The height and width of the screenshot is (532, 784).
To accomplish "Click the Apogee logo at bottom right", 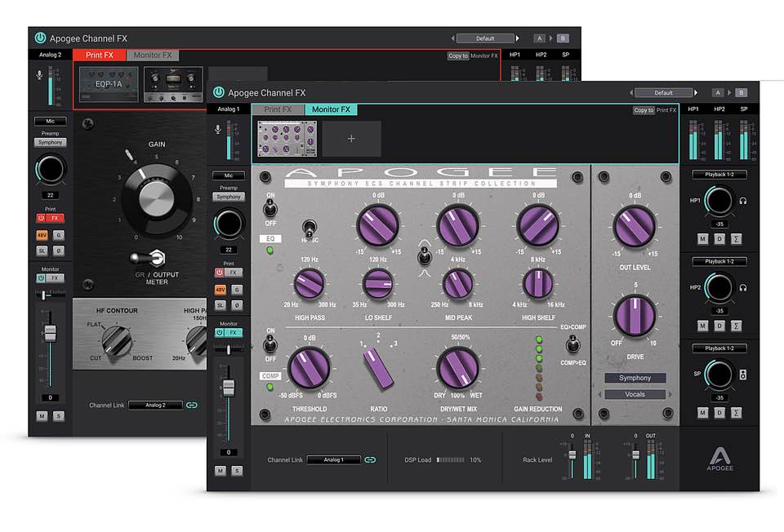I will pos(720,459).
